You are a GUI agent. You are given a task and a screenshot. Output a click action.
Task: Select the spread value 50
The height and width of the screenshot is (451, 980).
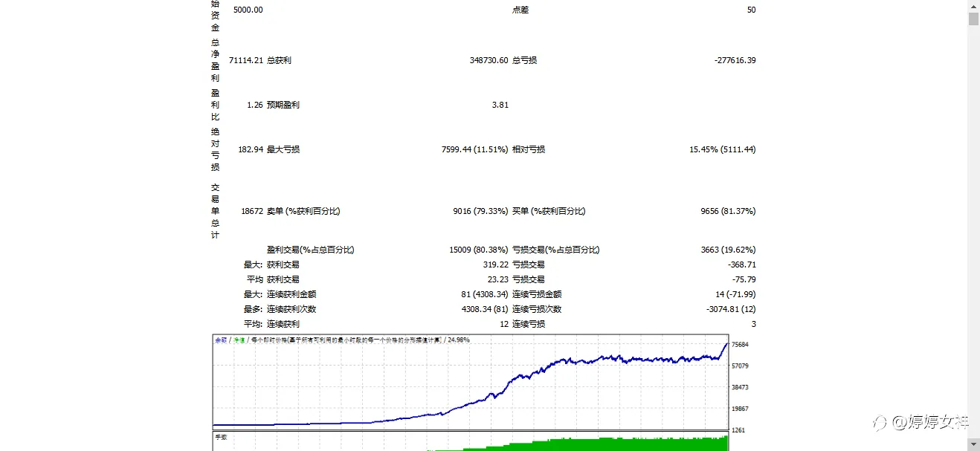(x=751, y=10)
